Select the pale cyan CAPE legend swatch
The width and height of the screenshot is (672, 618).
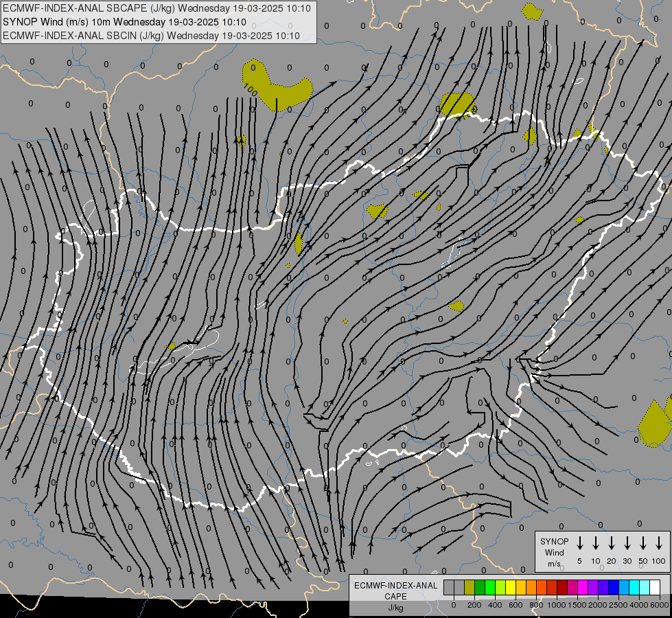645,587
